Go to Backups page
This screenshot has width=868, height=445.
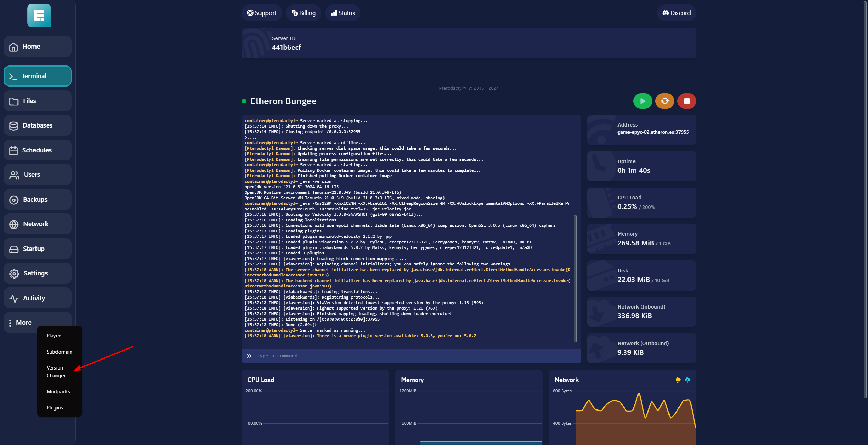(x=38, y=200)
